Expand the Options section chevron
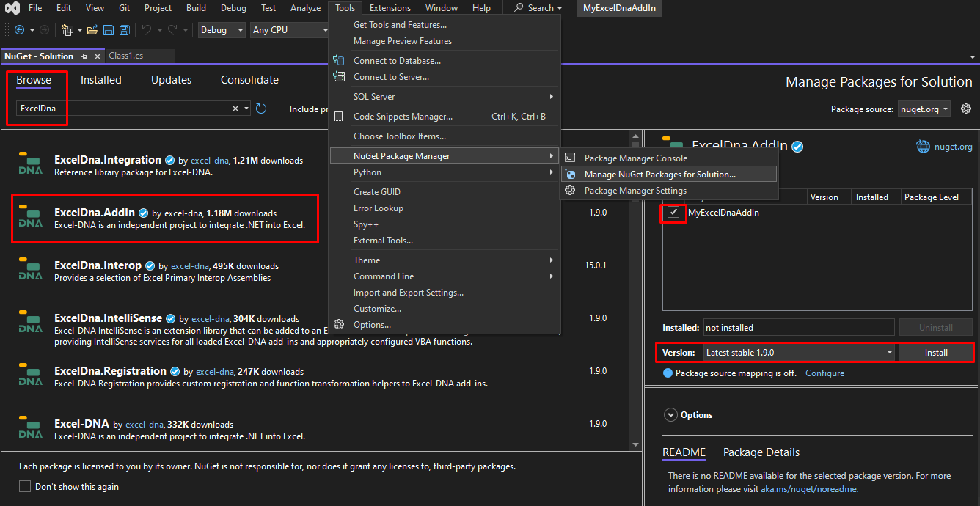The width and height of the screenshot is (980, 506). (x=670, y=415)
